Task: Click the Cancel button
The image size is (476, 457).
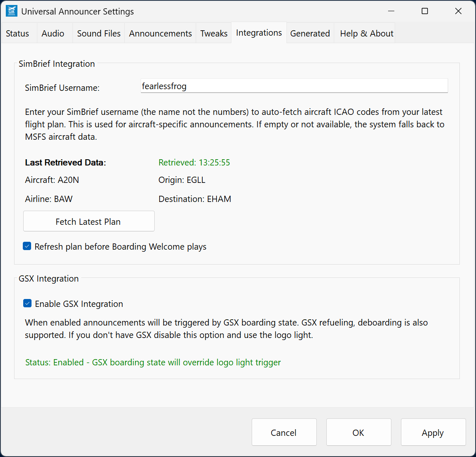Action: tap(284, 433)
